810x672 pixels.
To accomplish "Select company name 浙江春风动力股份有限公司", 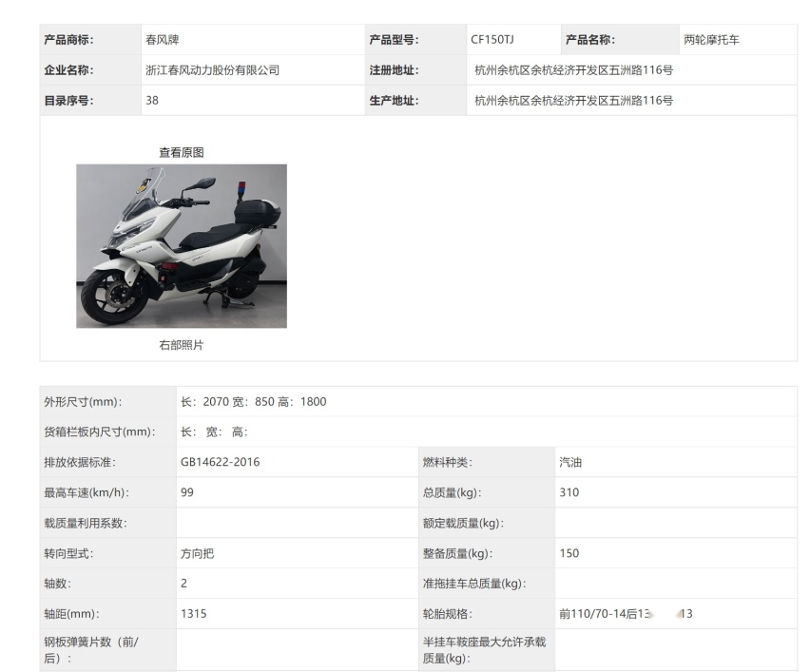I will click(x=212, y=70).
